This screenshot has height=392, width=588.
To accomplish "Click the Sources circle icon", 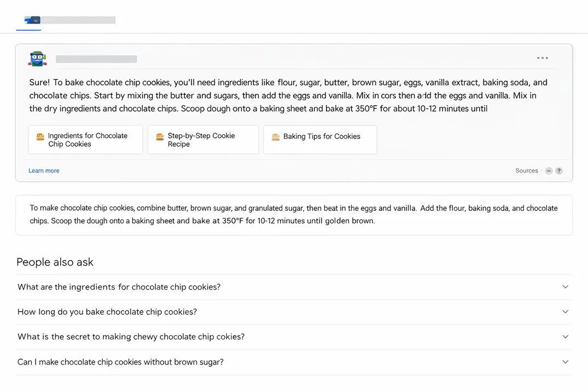I will click(x=548, y=170).
